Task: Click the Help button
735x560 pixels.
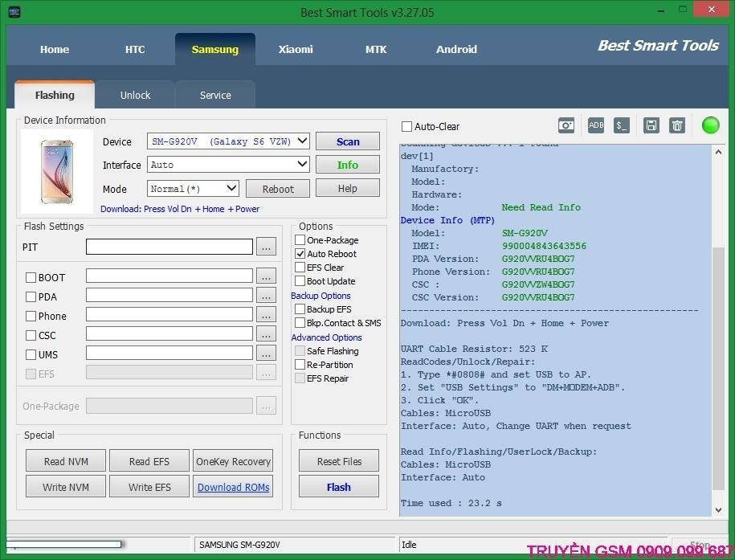Action: (348, 188)
